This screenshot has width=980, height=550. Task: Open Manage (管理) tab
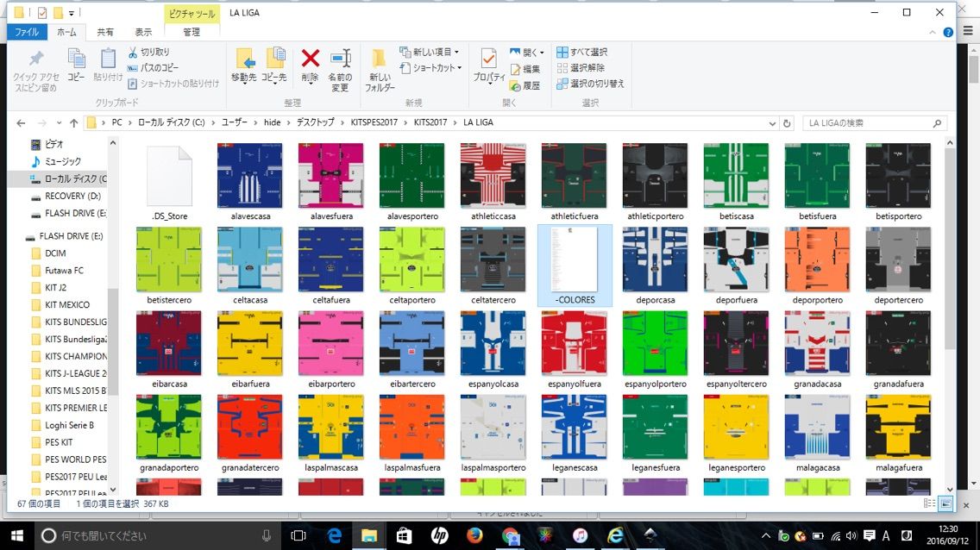(192, 32)
